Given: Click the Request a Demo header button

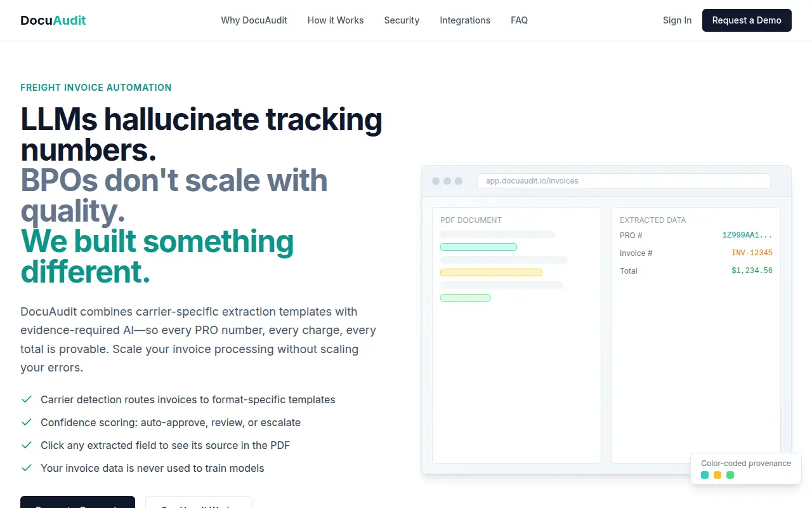Looking at the screenshot, I should [x=747, y=20].
